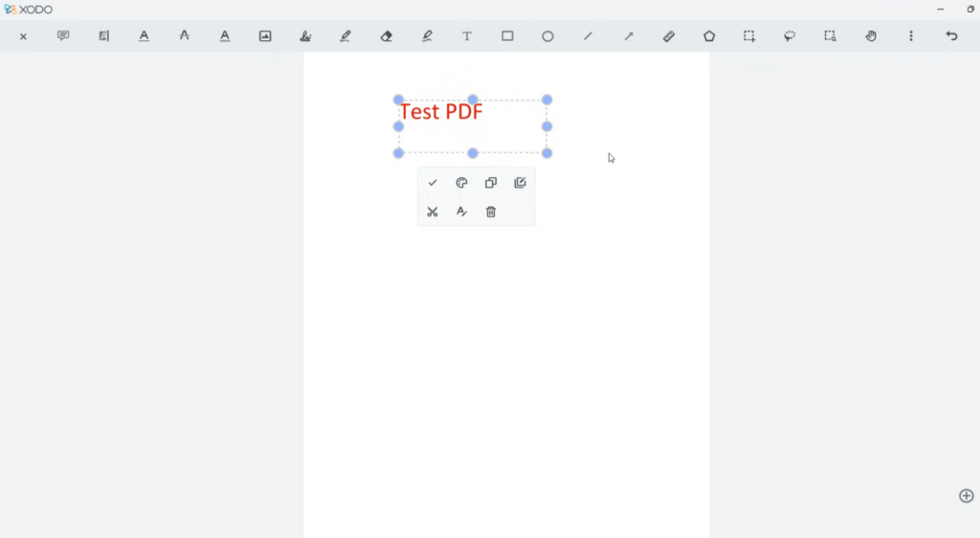
Task: Choose the text underline annotation tool
Action: (144, 36)
